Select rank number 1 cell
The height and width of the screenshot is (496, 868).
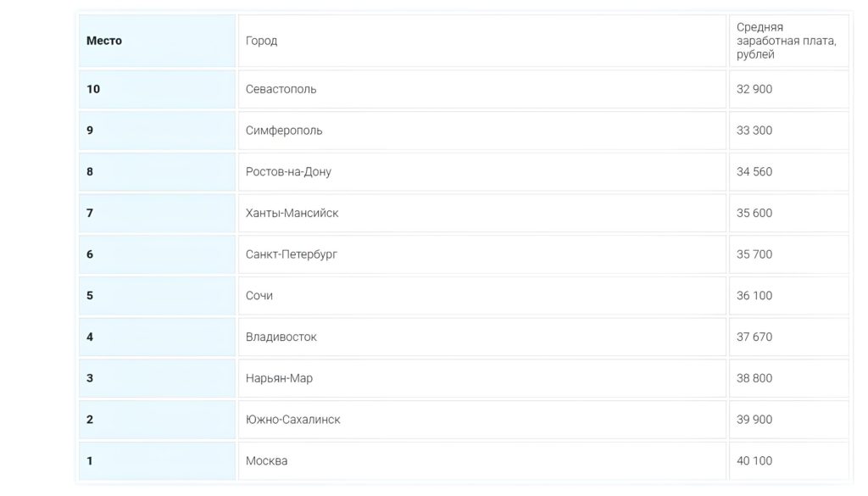pyautogui.click(x=90, y=461)
